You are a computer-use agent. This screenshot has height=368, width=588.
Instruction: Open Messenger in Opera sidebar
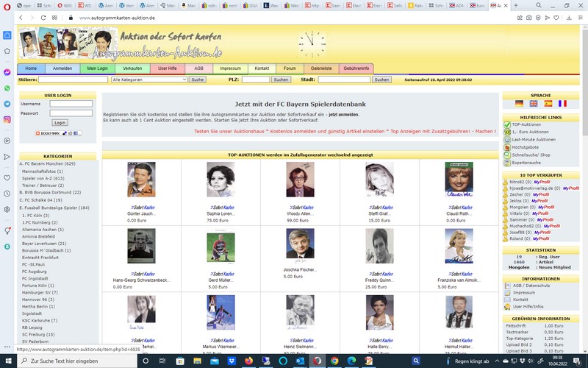7,72
